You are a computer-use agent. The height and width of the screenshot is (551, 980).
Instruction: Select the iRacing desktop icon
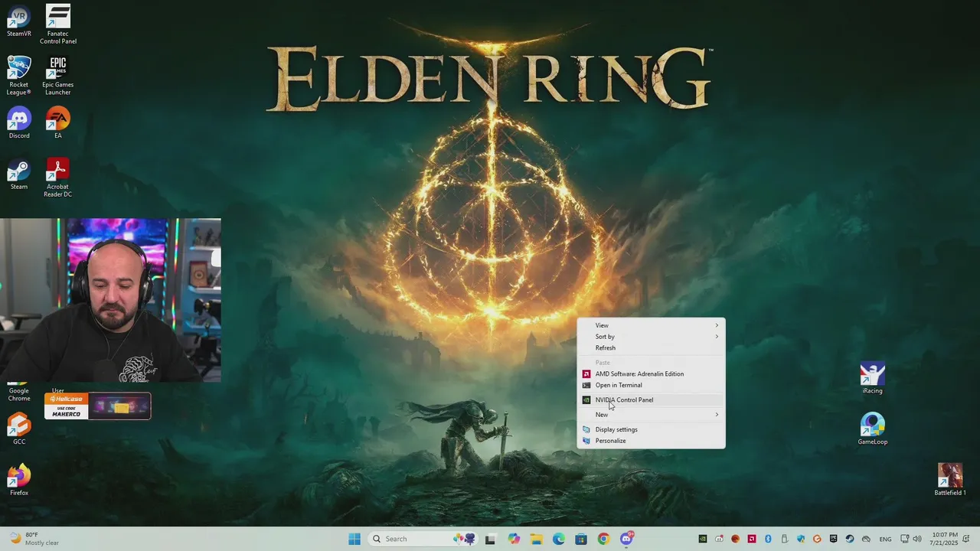[872, 378]
